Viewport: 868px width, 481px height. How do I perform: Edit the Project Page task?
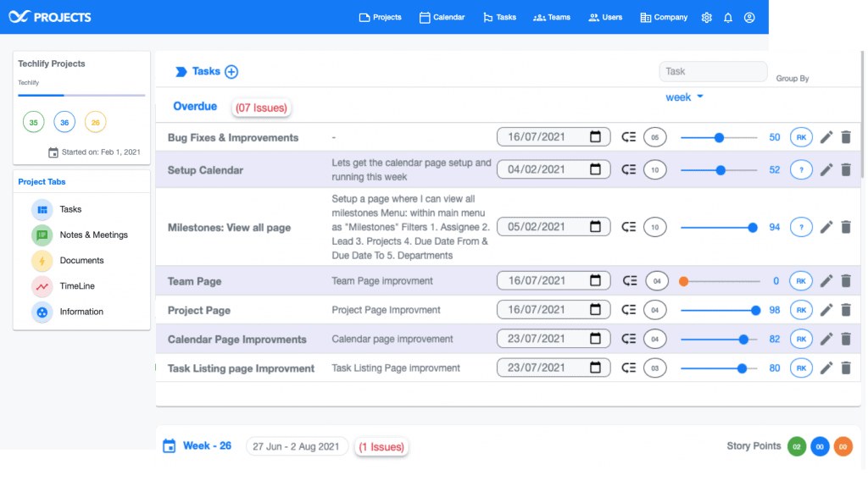tap(826, 310)
